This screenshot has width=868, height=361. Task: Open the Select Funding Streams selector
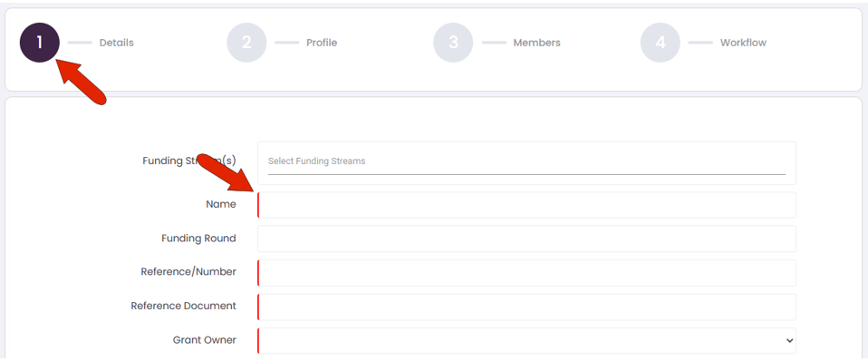coord(526,163)
